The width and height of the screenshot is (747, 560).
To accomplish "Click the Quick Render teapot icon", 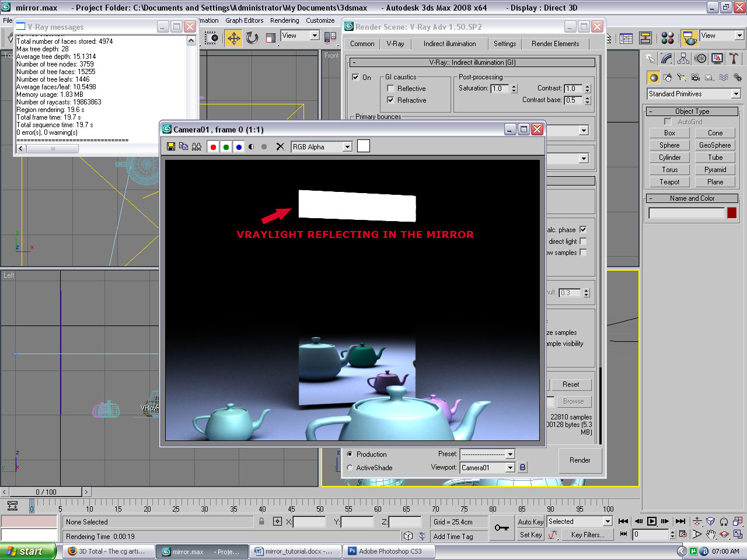I will [689, 38].
